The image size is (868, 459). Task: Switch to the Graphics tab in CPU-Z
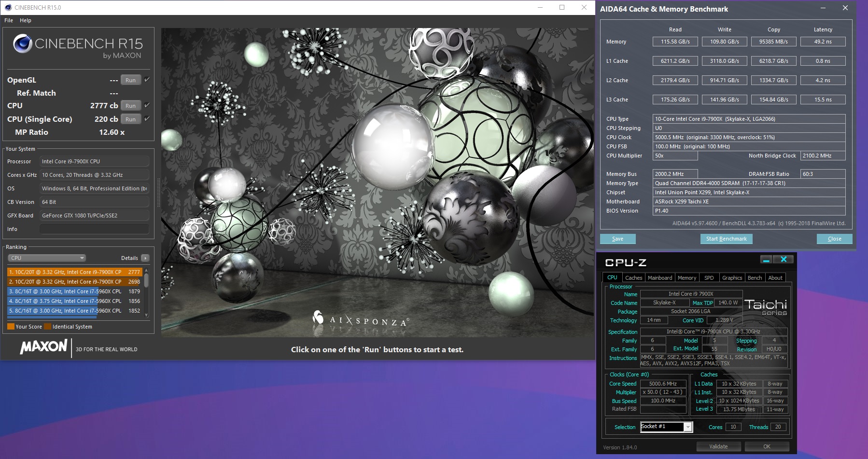tap(732, 278)
